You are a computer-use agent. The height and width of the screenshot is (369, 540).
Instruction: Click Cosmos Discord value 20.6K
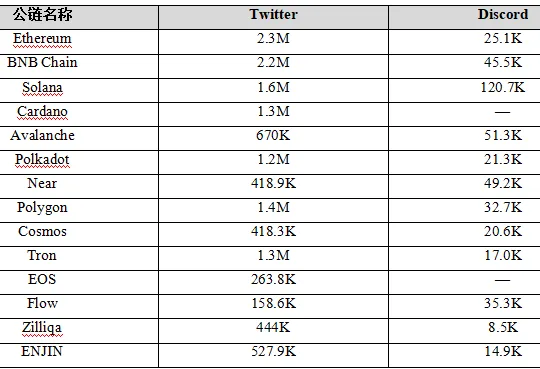503,231
